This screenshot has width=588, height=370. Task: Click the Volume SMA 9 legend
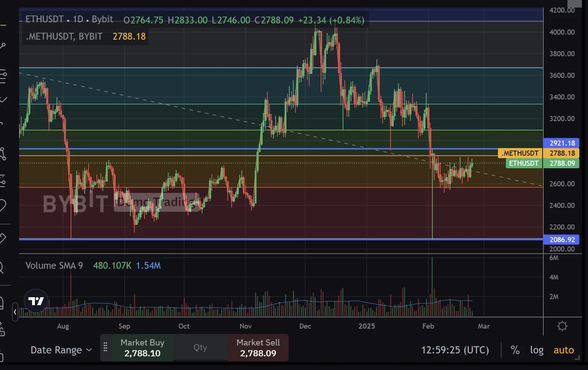[x=54, y=266]
